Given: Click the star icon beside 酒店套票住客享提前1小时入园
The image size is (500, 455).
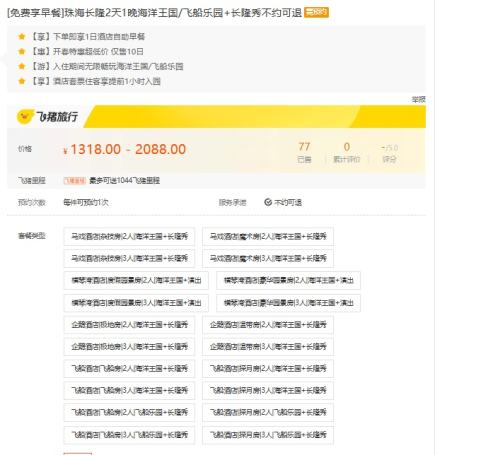Looking at the screenshot, I should click(22, 81).
